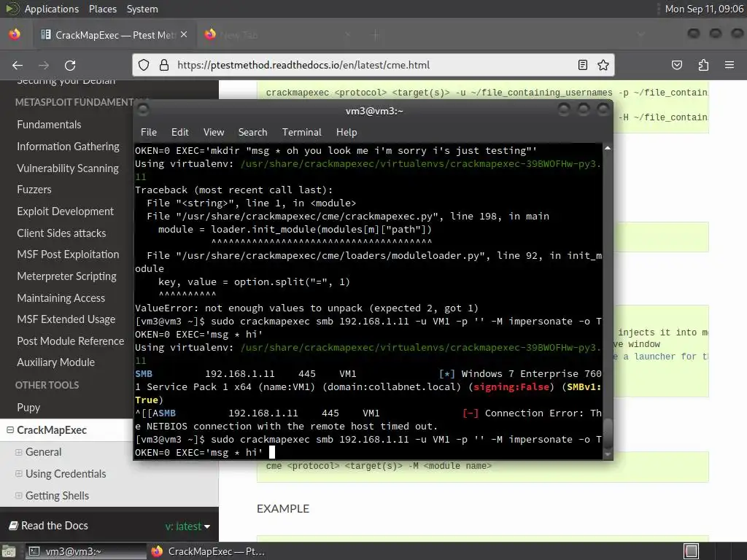The width and height of the screenshot is (747, 560).
Task: Open Information Gathering sidebar link
Action: click(x=68, y=146)
